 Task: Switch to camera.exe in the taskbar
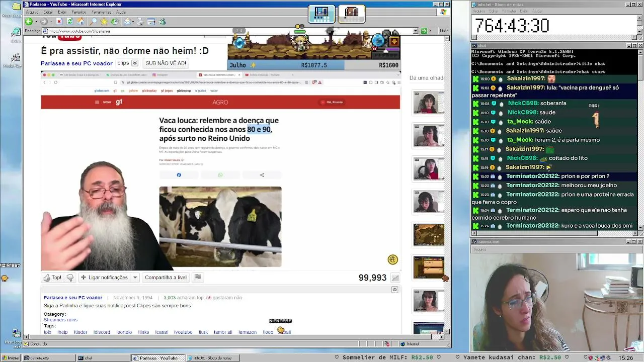coord(49,358)
